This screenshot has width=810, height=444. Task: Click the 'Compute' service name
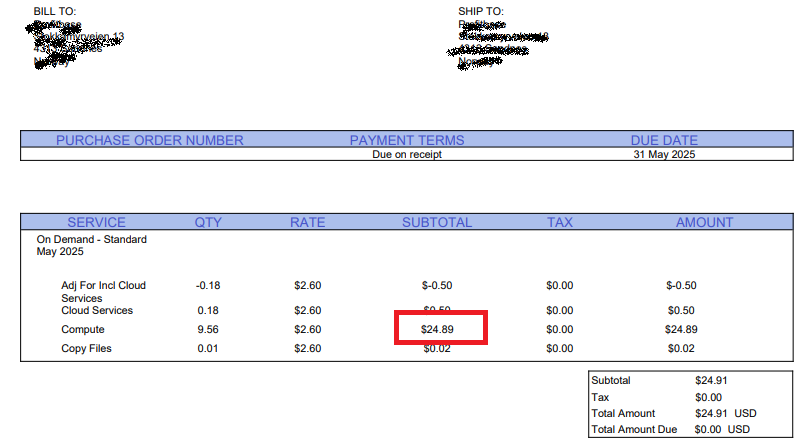point(82,329)
